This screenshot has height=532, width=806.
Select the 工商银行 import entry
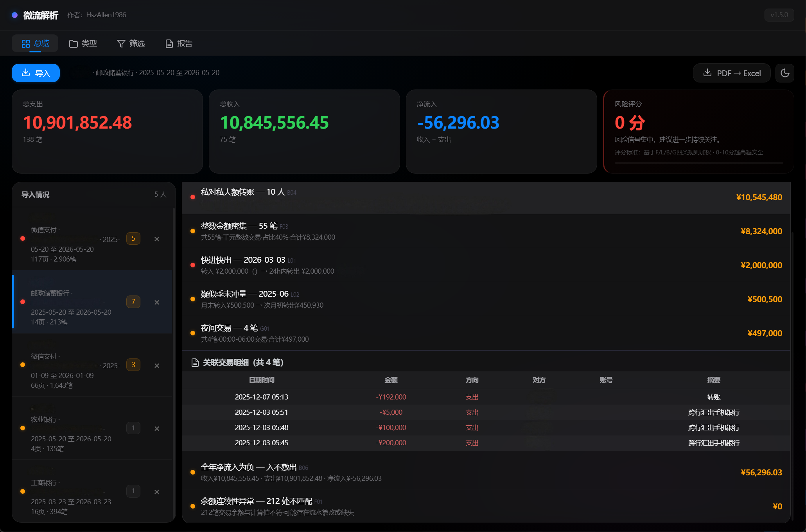(x=92, y=492)
